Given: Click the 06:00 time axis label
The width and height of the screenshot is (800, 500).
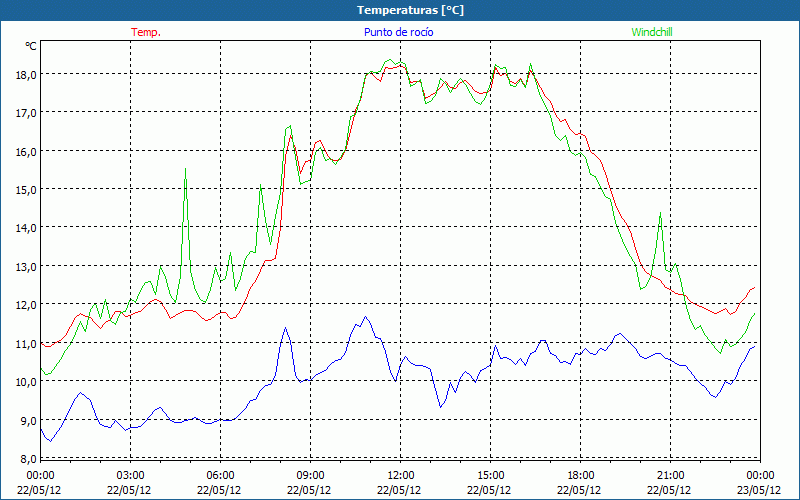Looking at the screenshot, I should pyautogui.click(x=220, y=476).
